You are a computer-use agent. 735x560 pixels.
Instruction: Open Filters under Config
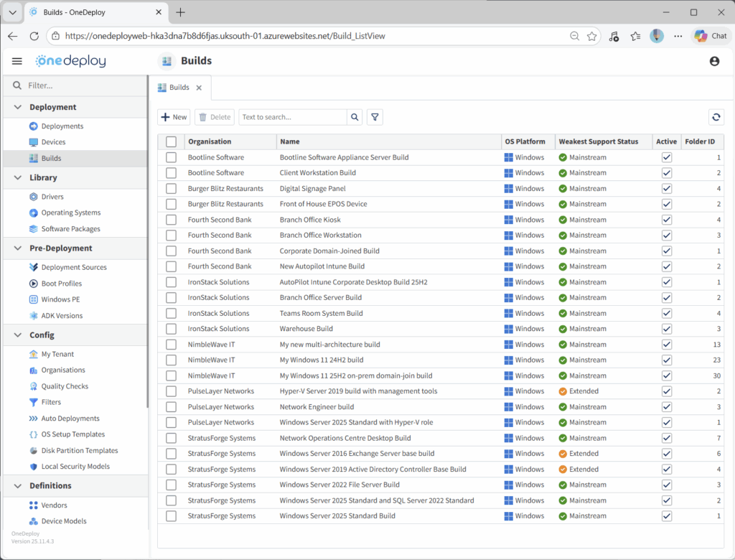point(51,403)
